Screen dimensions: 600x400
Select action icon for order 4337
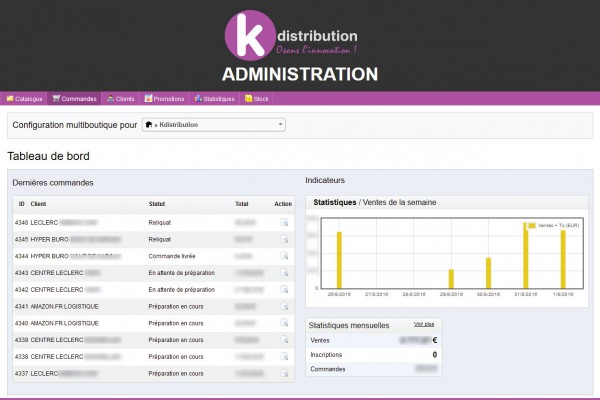click(284, 373)
